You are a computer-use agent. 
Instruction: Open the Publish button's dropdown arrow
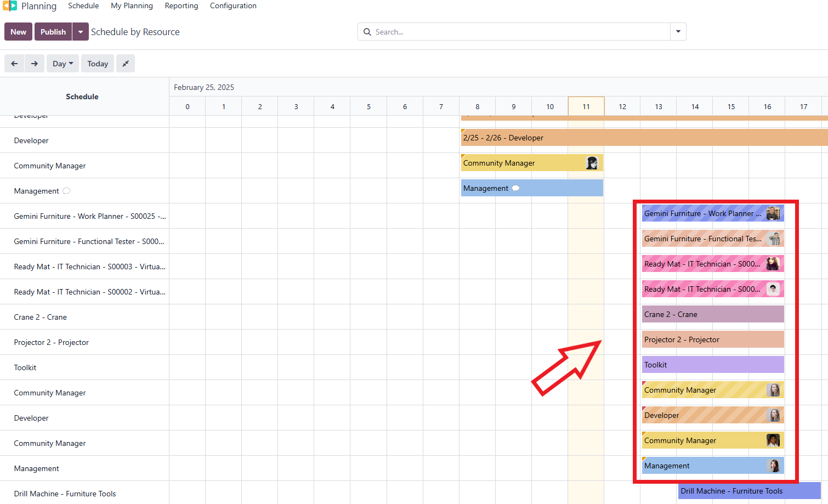(x=80, y=31)
